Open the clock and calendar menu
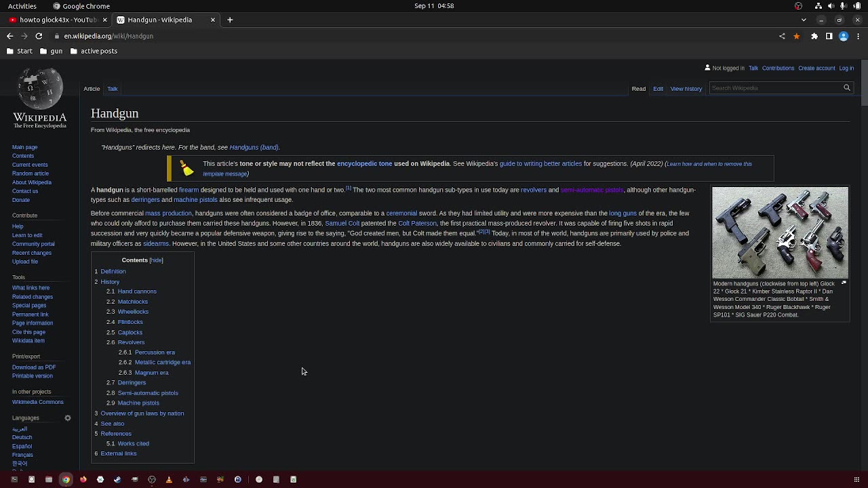Viewport: 868px width, 488px height. [434, 6]
